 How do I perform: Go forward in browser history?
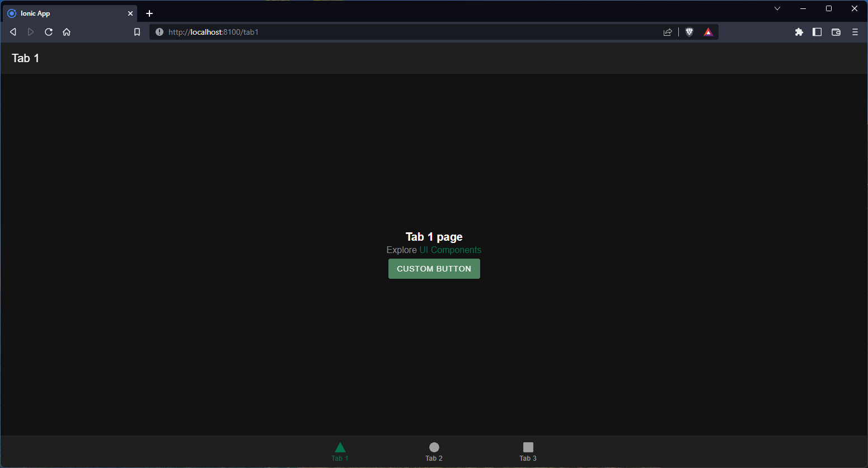31,32
